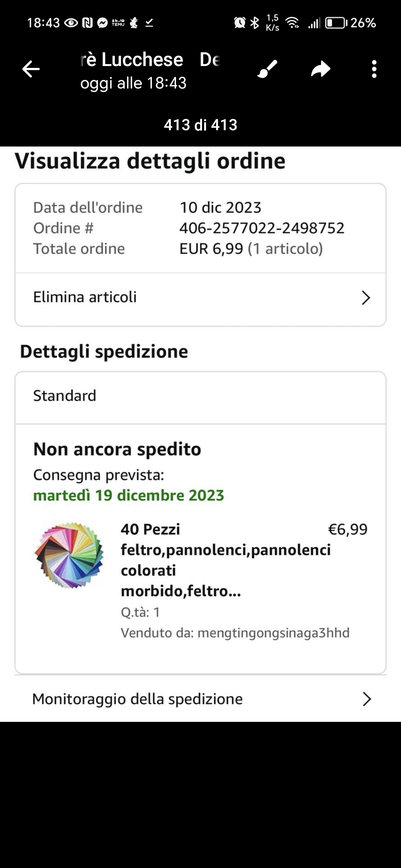Tap the NFC status icon
401x868 pixels.
(x=87, y=23)
